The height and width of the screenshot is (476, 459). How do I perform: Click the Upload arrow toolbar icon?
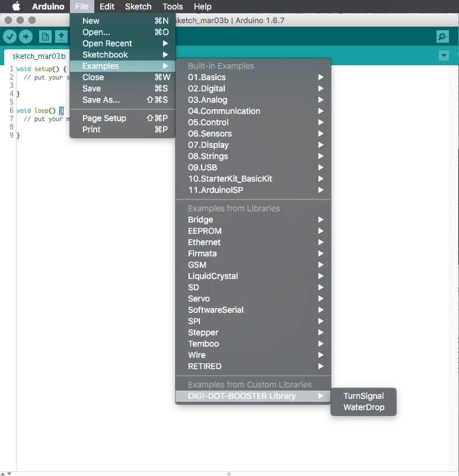(26, 37)
